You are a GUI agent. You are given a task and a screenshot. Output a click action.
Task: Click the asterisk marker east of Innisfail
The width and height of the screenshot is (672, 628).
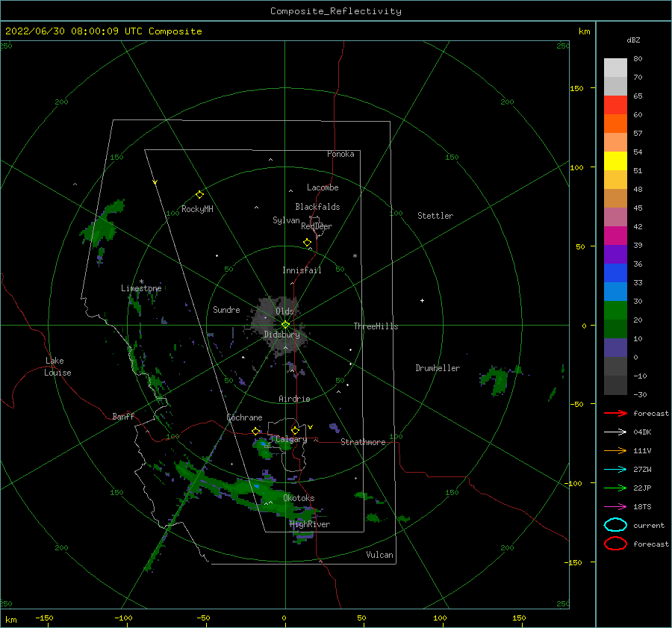coord(355,256)
